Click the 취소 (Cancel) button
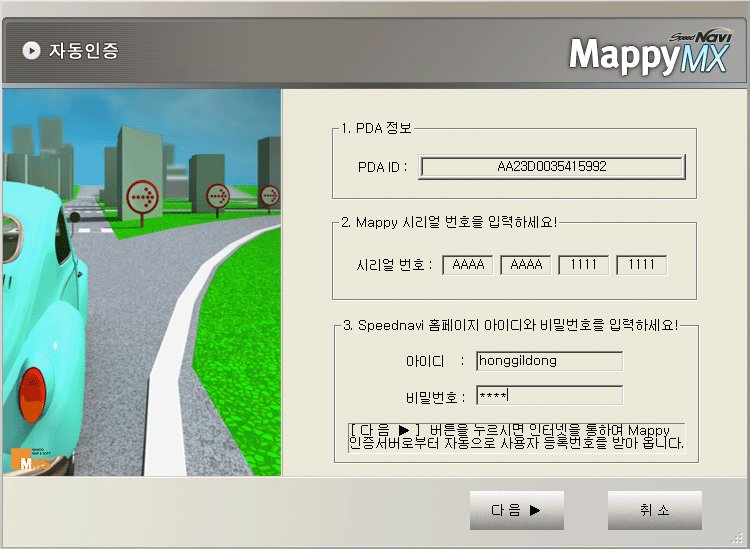Image resolution: width=750 pixels, height=549 pixels. (x=655, y=510)
